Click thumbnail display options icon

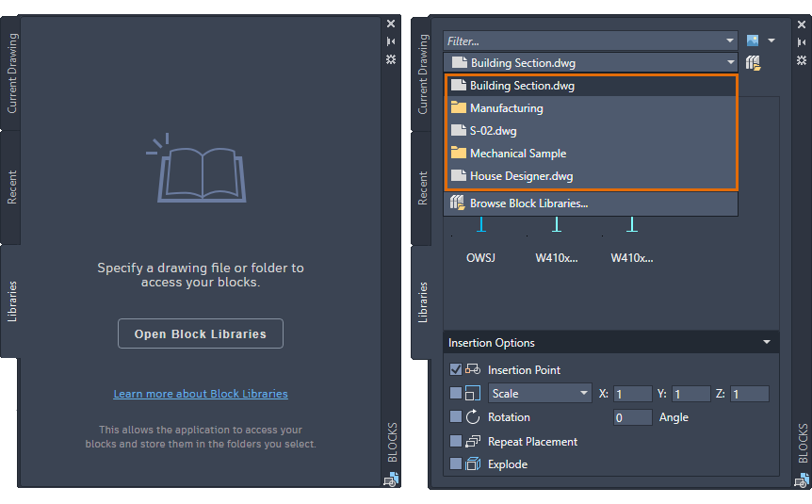point(753,41)
